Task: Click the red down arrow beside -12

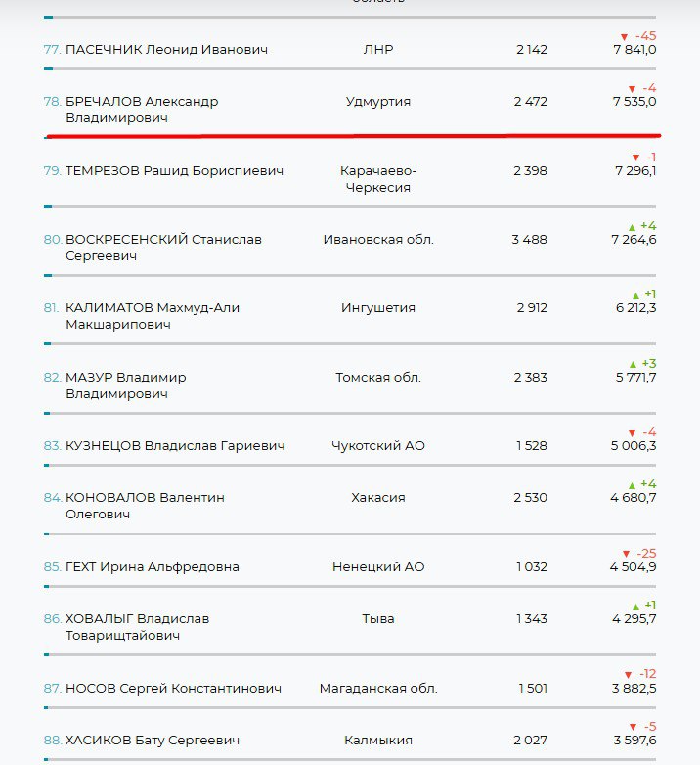Action: (628, 675)
